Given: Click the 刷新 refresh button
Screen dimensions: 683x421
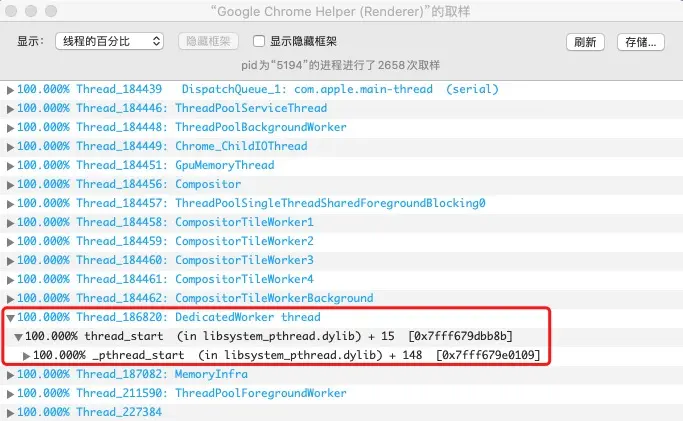Looking at the screenshot, I should pyautogui.click(x=585, y=42).
